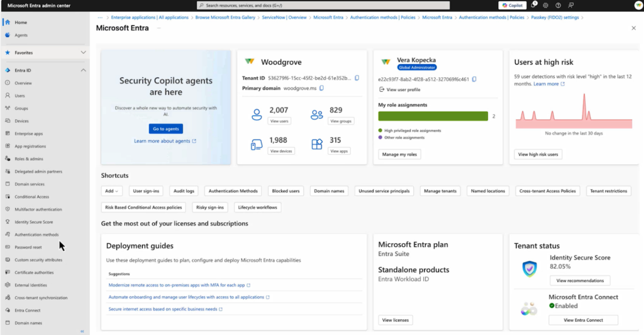The width and height of the screenshot is (644, 335).
Task: Click View devices button
Action: coord(281,151)
